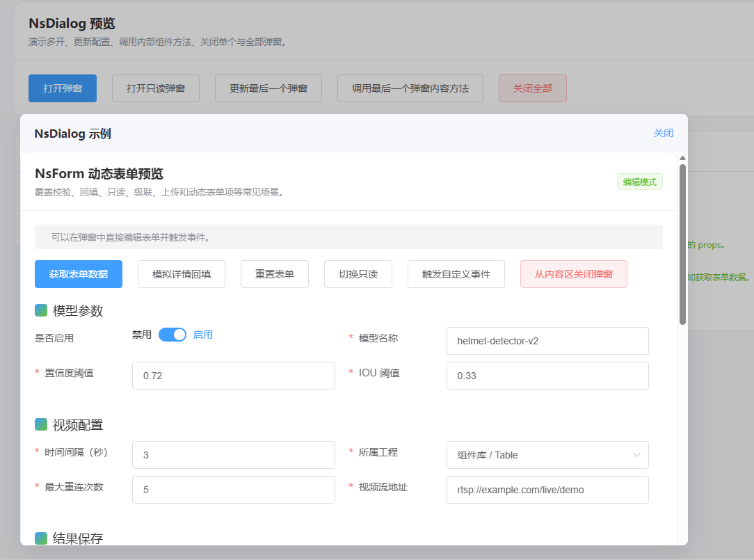
Task: Expand the 所属工程 dropdown
Action: 547,455
